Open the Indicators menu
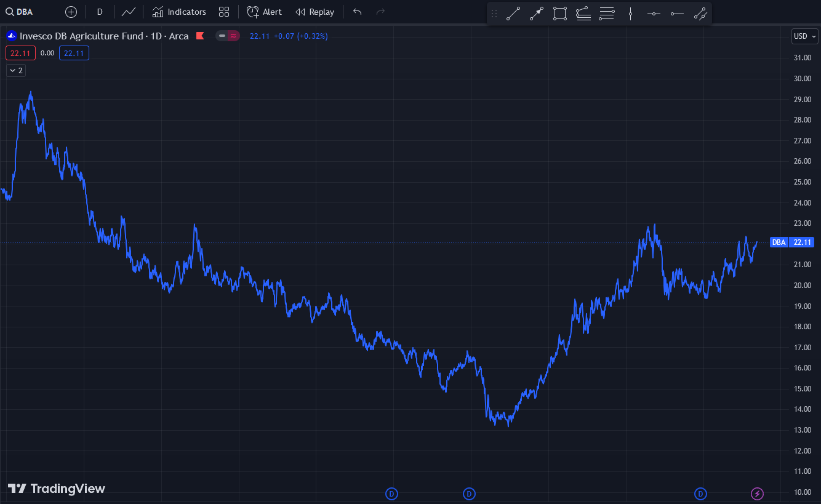Screen dimensions: 821x504 179,12
